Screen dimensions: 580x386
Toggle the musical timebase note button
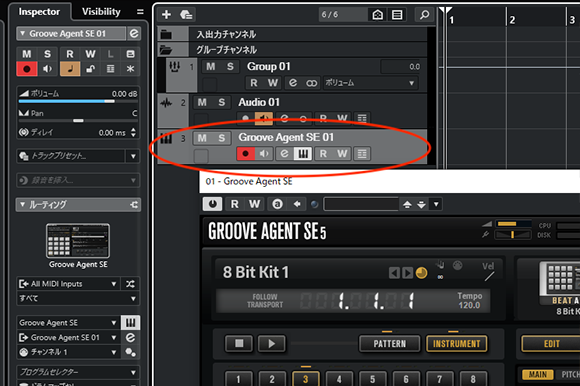[70, 69]
